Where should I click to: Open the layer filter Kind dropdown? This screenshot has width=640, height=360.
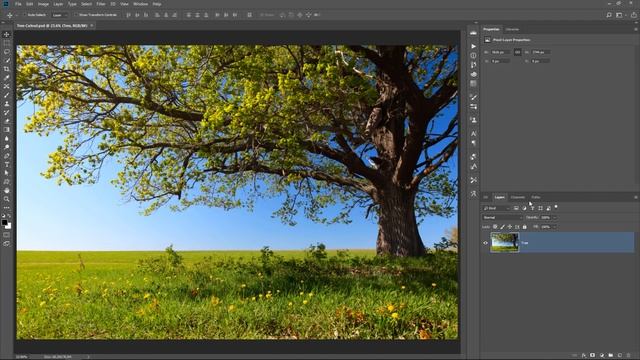[497, 208]
